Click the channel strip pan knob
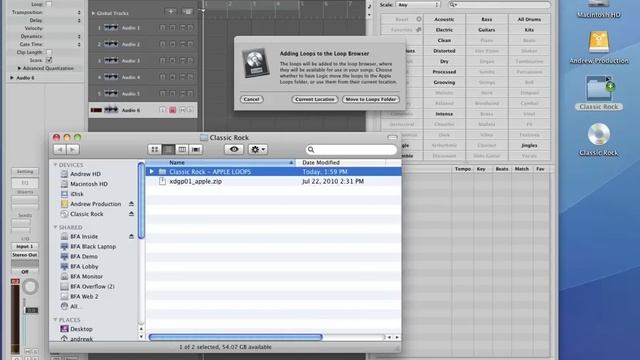The image size is (640, 360). point(30,287)
